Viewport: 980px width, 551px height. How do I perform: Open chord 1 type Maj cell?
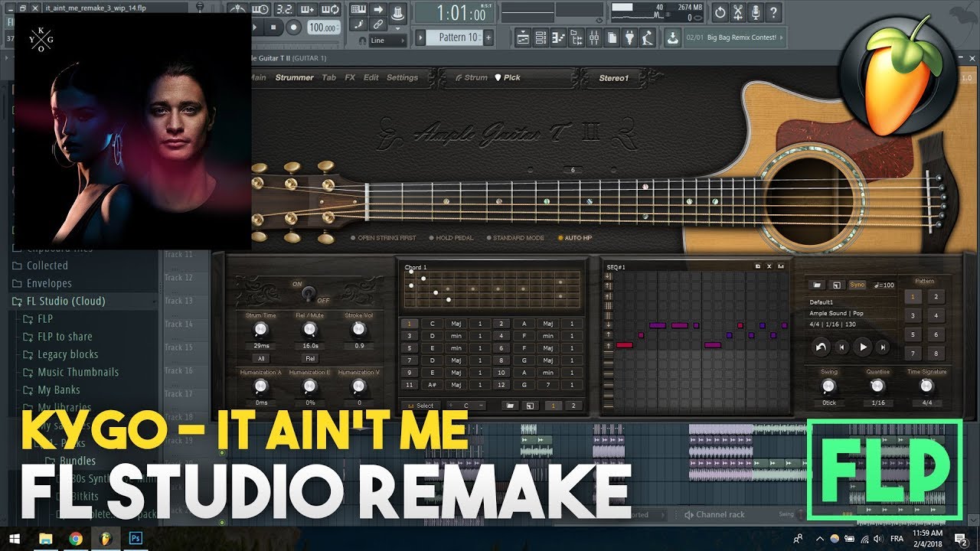pos(456,324)
